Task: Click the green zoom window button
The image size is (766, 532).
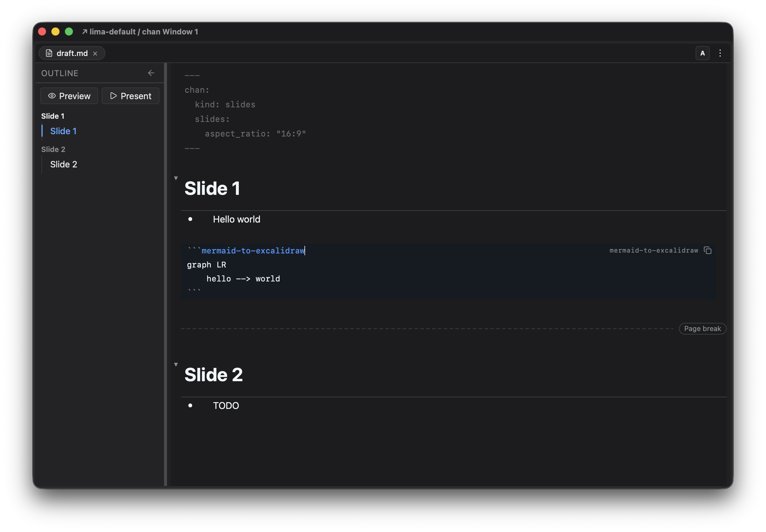Action: [x=69, y=32]
